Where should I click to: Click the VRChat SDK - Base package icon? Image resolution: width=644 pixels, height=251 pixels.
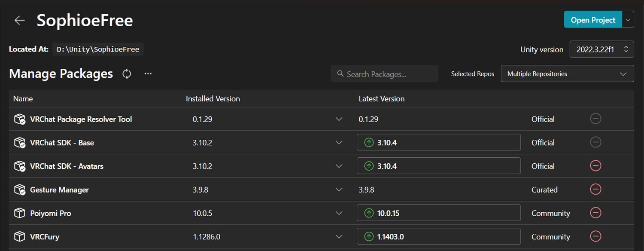click(20, 143)
